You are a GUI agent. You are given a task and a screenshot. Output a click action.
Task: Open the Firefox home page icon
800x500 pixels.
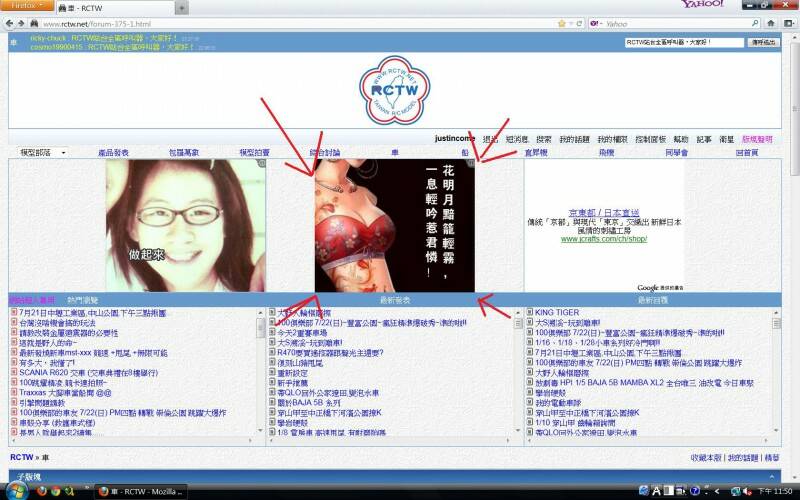[771, 23]
